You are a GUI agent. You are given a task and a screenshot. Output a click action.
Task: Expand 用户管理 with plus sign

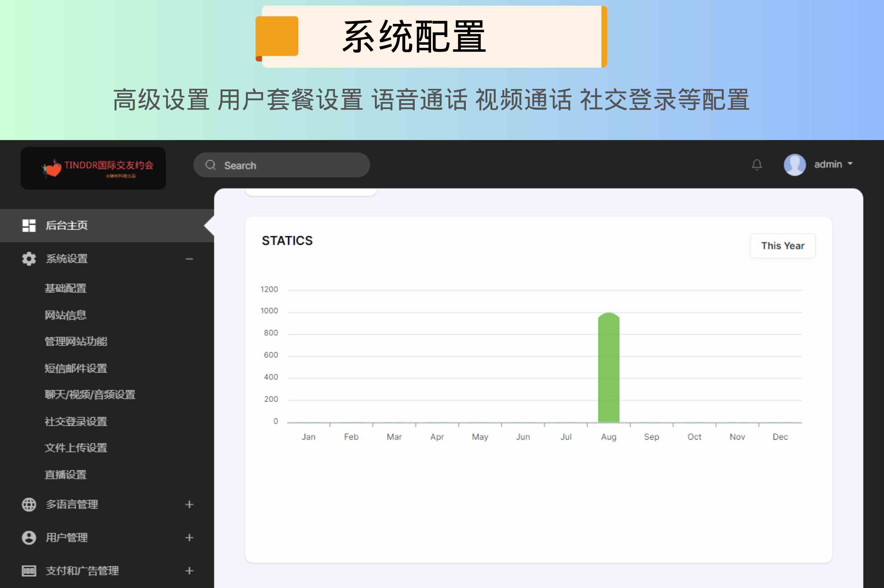click(189, 537)
